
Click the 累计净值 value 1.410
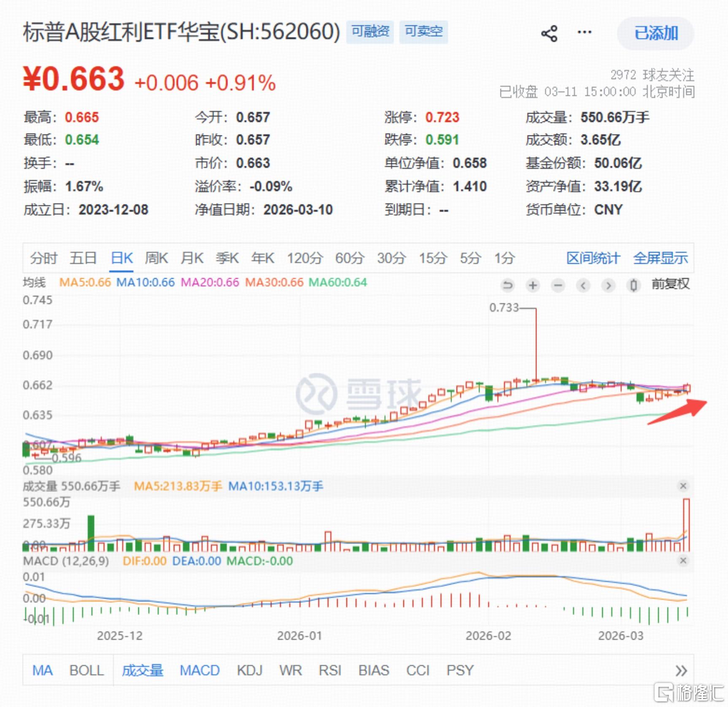470,187
